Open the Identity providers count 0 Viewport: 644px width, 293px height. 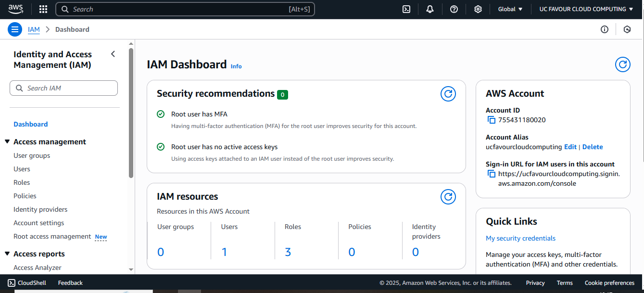(x=416, y=252)
